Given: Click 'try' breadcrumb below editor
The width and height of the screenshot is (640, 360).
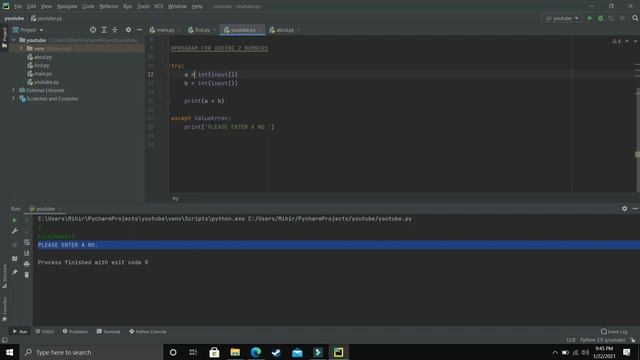Looking at the screenshot, I should point(176,198).
